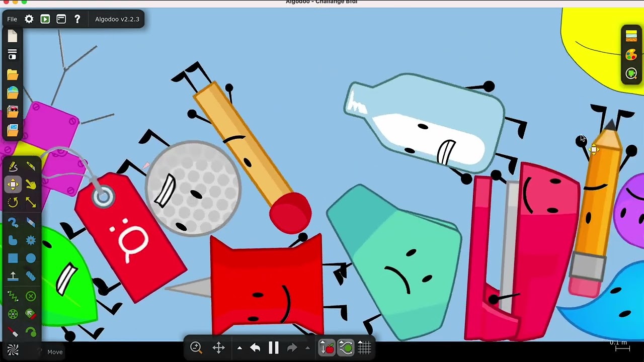Select the Scale tool
Viewport: 644px width, 362px height.
tap(31, 203)
